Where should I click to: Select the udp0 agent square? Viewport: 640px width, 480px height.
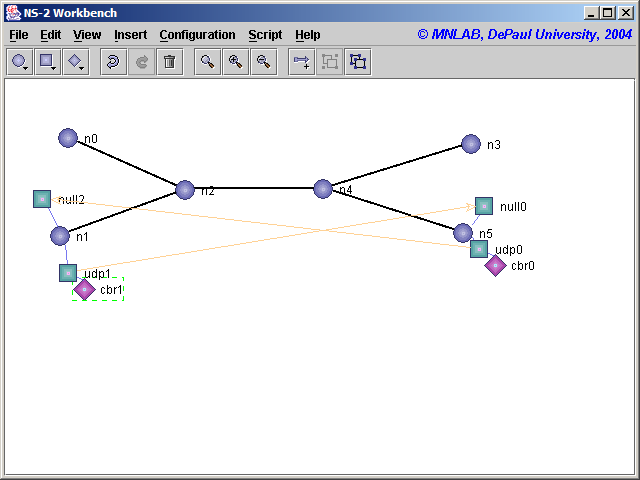click(479, 249)
